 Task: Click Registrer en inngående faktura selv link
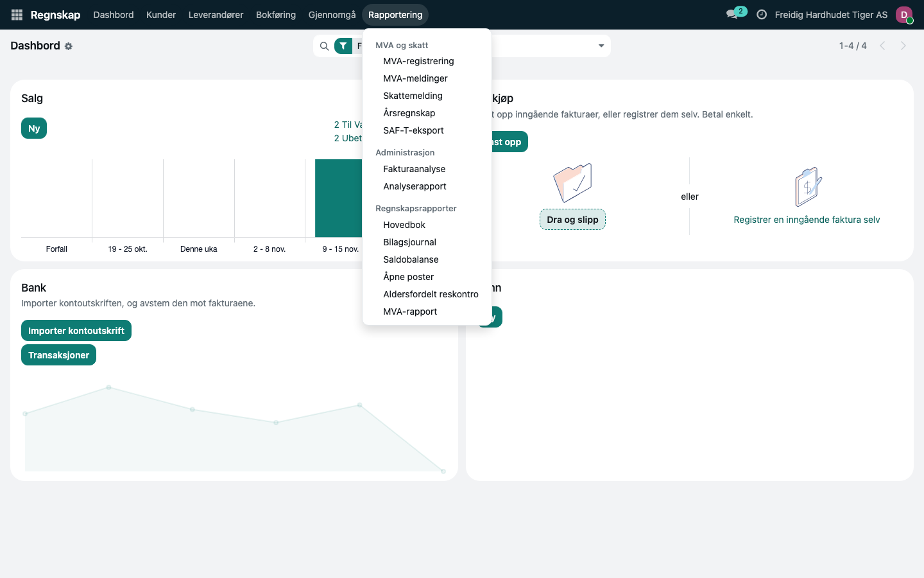[807, 220]
